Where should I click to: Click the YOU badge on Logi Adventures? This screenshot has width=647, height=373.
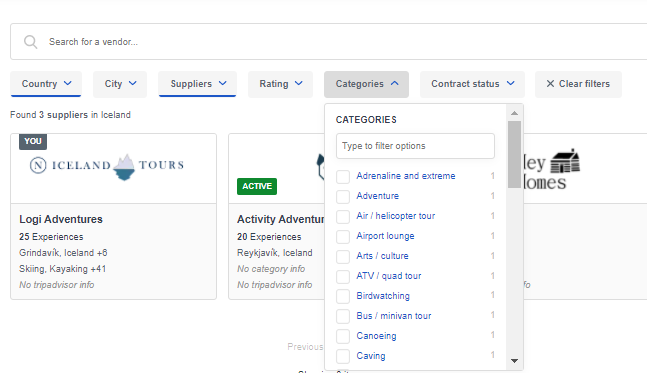click(x=33, y=141)
